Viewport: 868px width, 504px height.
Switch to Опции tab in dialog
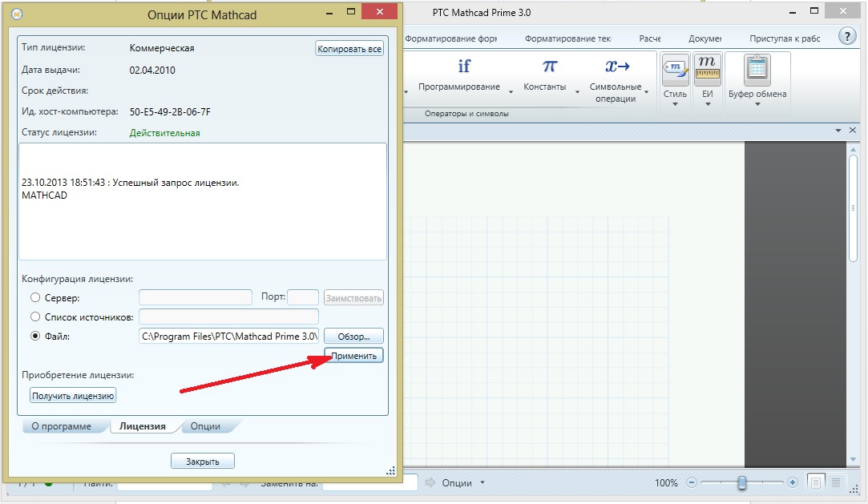205,426
